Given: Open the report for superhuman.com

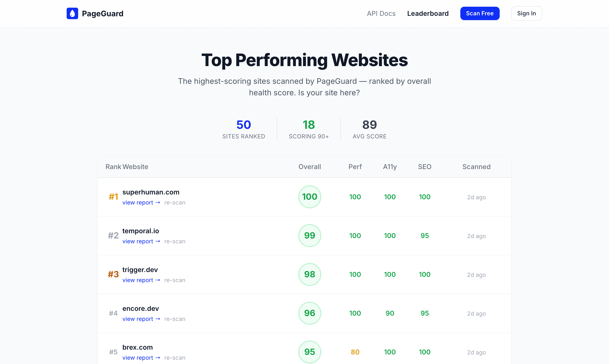Looking at the screenshot, I should point(138,203).
